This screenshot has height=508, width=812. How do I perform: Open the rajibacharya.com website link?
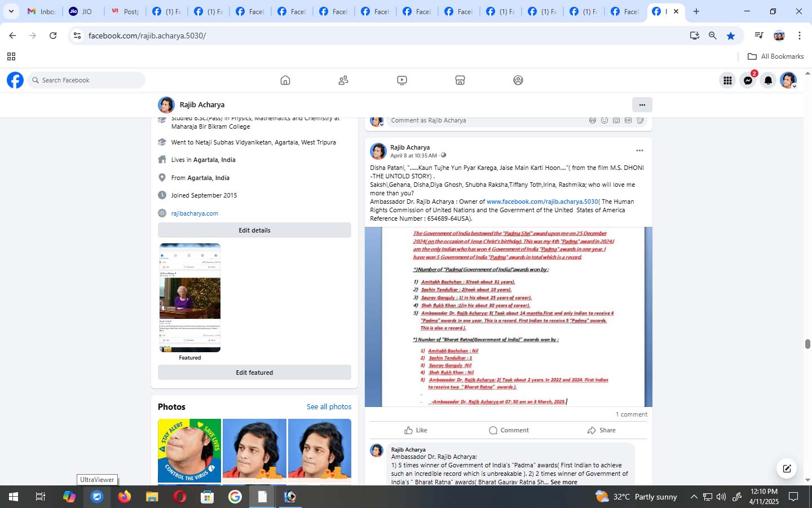[x=195, y=213]
